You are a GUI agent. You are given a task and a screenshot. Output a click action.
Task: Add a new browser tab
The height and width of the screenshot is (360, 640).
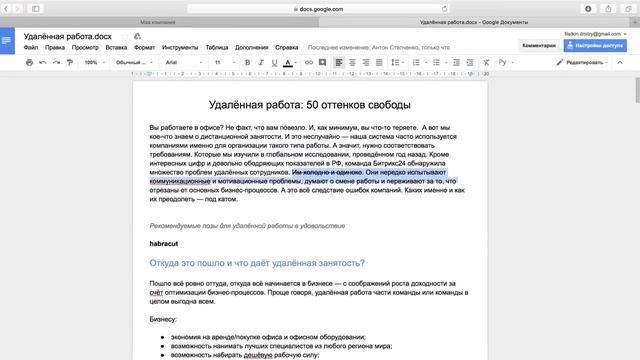pyautogui.click(x=635, y=22)
